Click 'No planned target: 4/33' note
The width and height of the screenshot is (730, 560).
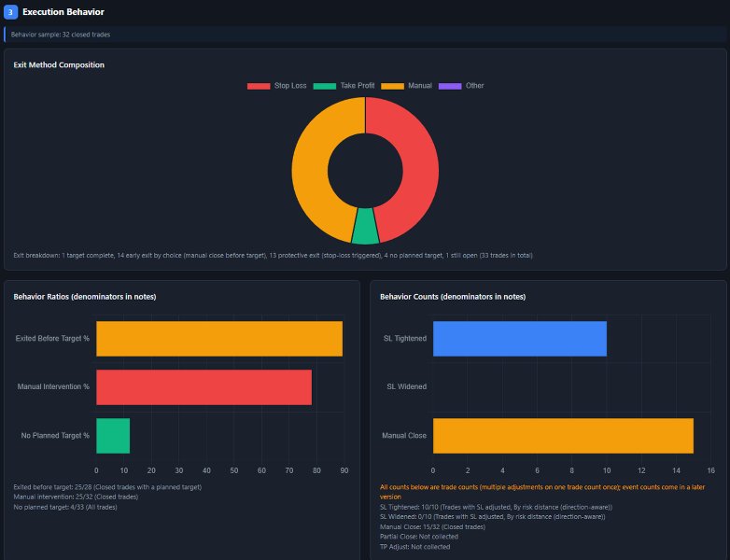[x=65, y=507]
